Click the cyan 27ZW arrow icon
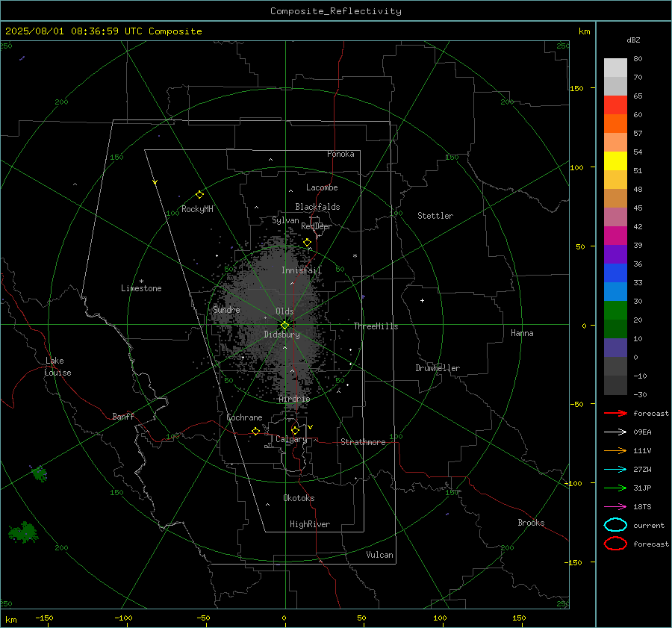Viewport: 672px width, 628px height. coord(615,470)
